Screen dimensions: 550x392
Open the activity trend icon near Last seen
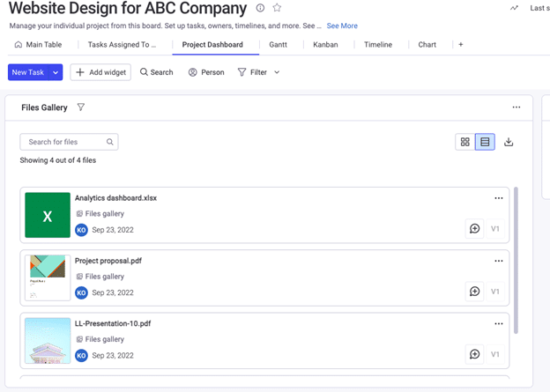click(514, 8)
